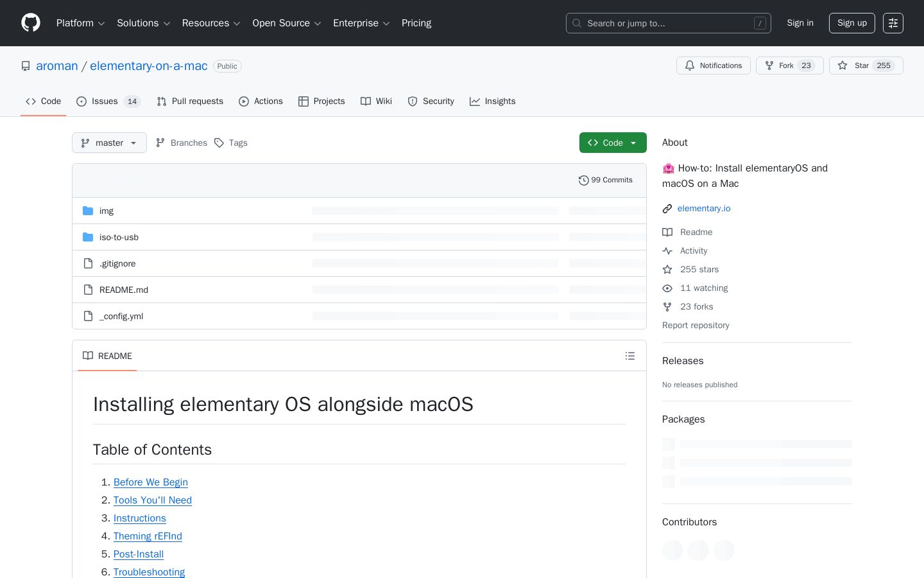Open the Projects tab
Image resolution: width=924 pixels, height=578 pixels.
[321, 101]
